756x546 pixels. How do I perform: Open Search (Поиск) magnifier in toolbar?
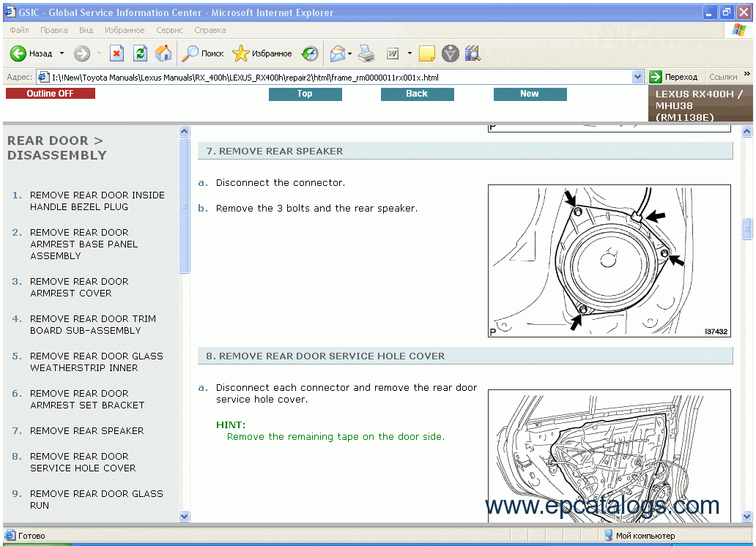202,53
